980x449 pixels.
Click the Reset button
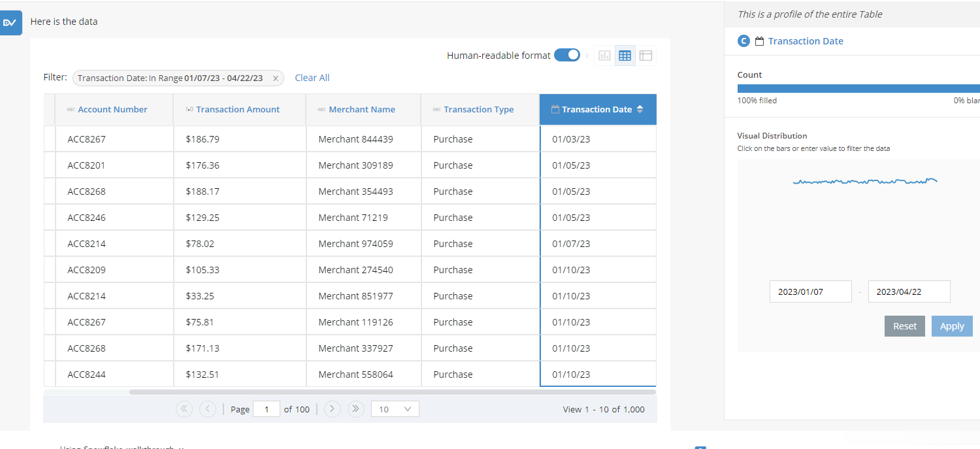click(905, 326)
